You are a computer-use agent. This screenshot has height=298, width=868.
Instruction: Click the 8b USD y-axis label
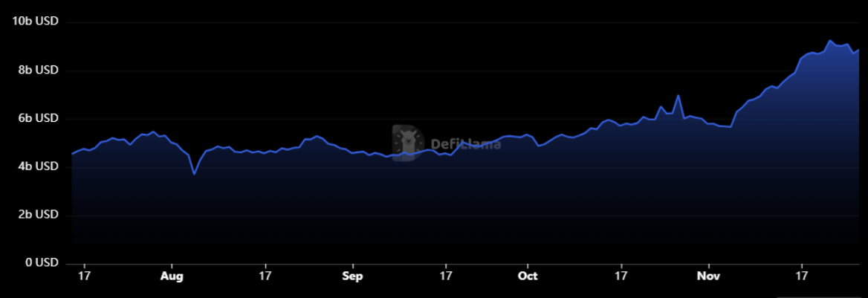coord(37,70)
